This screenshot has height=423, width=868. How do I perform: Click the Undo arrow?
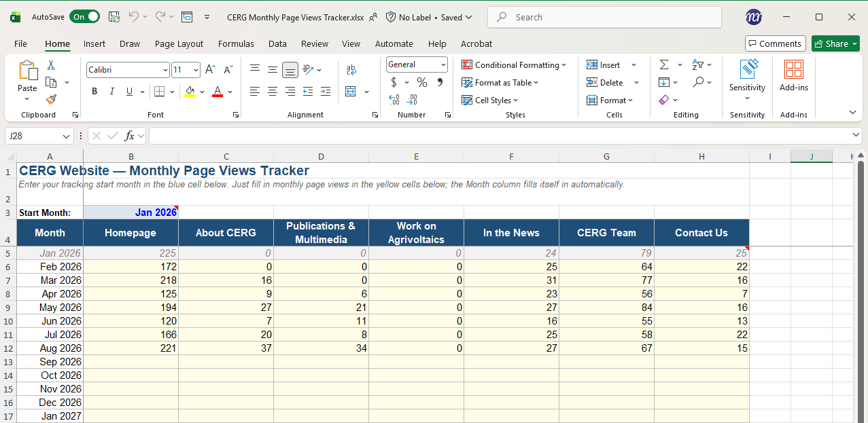click(134, 17)
